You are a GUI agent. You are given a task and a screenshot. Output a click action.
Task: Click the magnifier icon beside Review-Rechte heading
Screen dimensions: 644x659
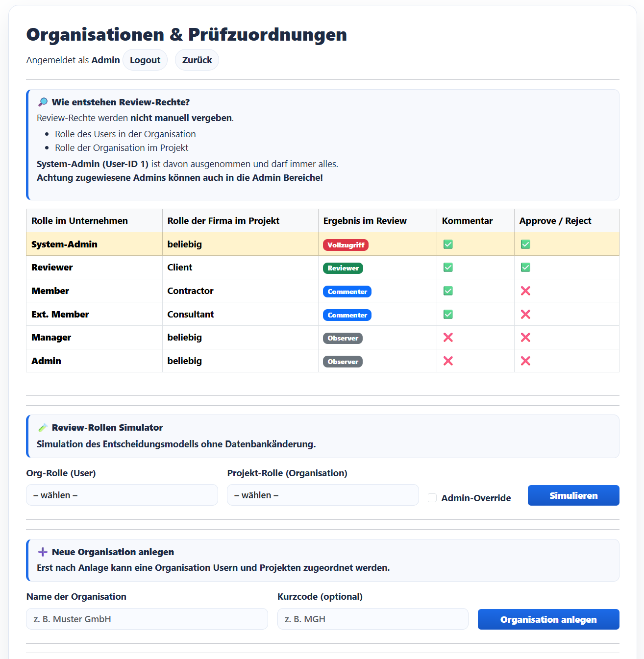click(x=43, y=102)
